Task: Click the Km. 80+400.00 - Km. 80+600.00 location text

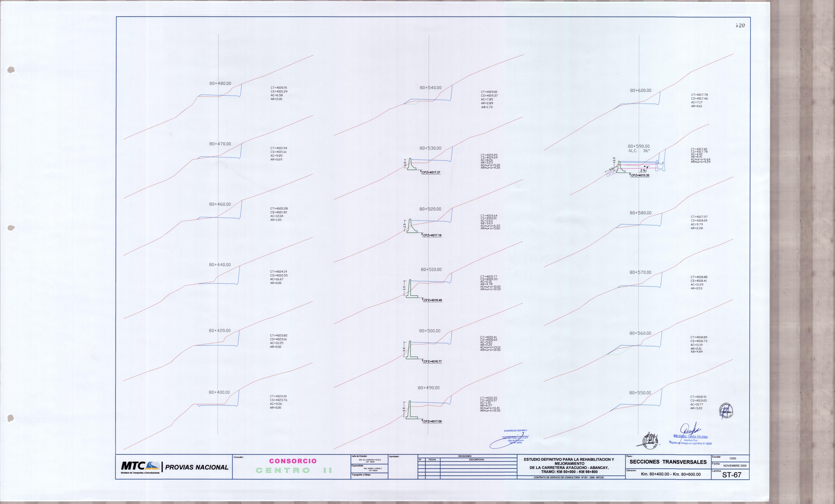Action: coord(671,474)
